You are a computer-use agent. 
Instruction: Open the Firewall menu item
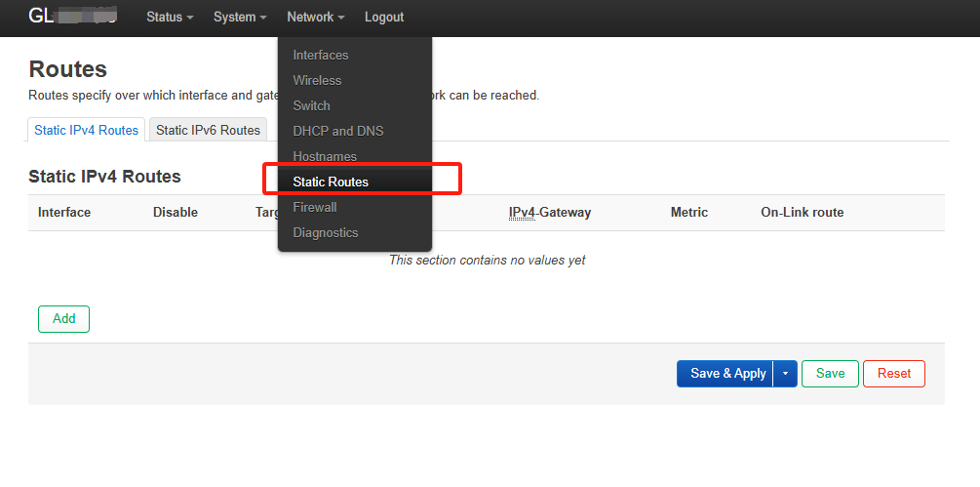[x=315, y=207]
